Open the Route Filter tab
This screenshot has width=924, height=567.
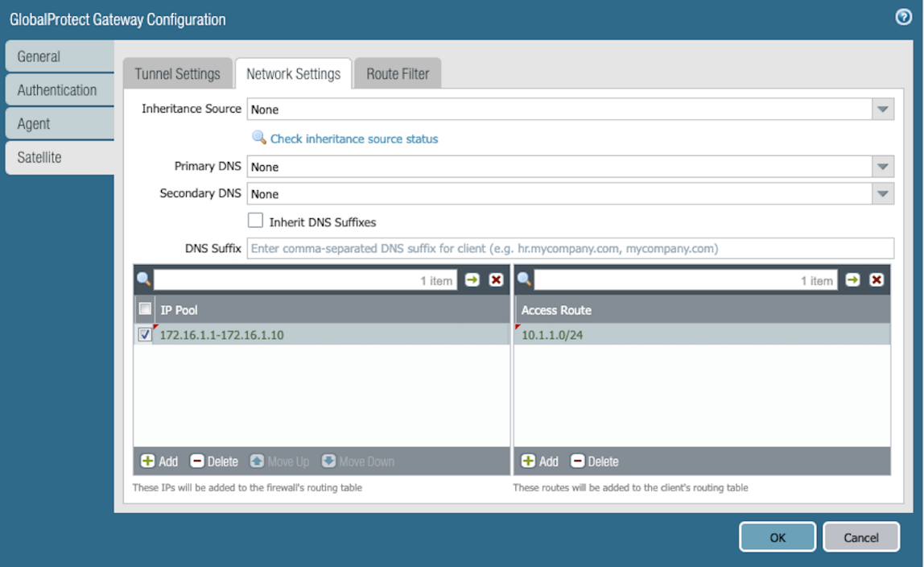(398, 73)
